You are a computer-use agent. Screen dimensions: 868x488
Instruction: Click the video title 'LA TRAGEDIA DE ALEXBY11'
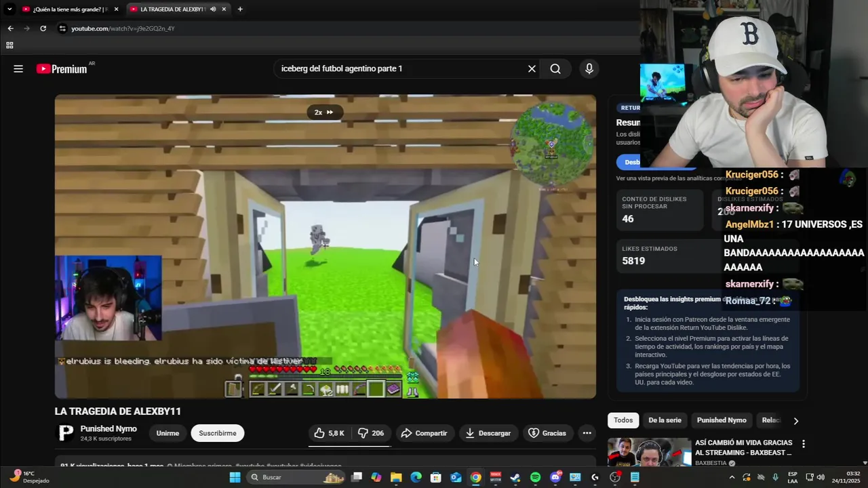click(x=118, y=411)
